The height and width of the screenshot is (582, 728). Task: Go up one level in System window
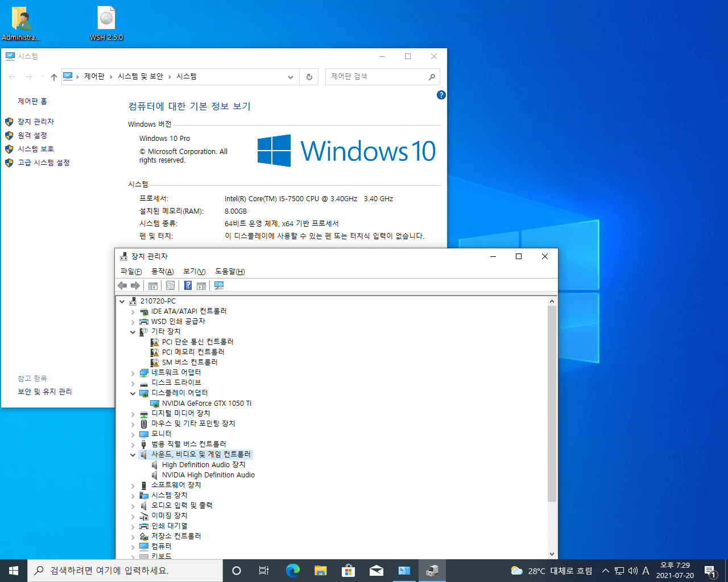[54, 77]
